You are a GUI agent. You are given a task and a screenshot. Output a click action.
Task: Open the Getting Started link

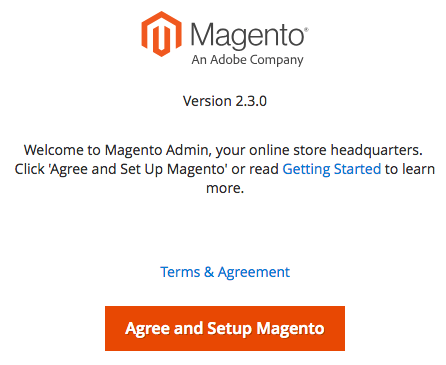coord(332,169)
